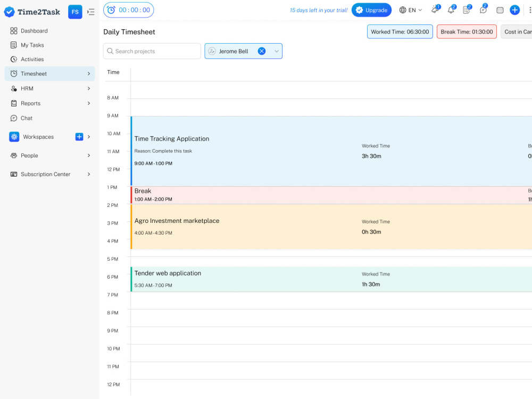The width and height of the screenshot is (532, 399).
Task: Click the Cost in Car badge
Action: (x=517, y=31)
